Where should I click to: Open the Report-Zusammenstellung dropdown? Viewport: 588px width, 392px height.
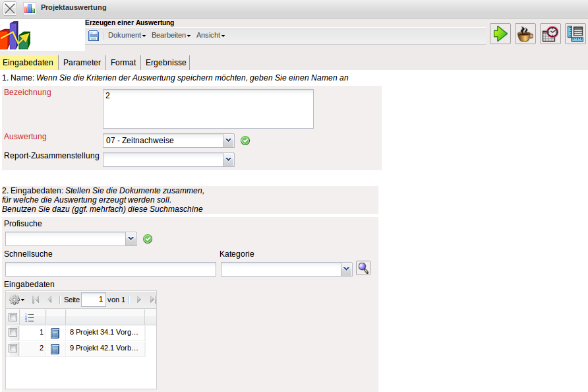pos(229,159)
